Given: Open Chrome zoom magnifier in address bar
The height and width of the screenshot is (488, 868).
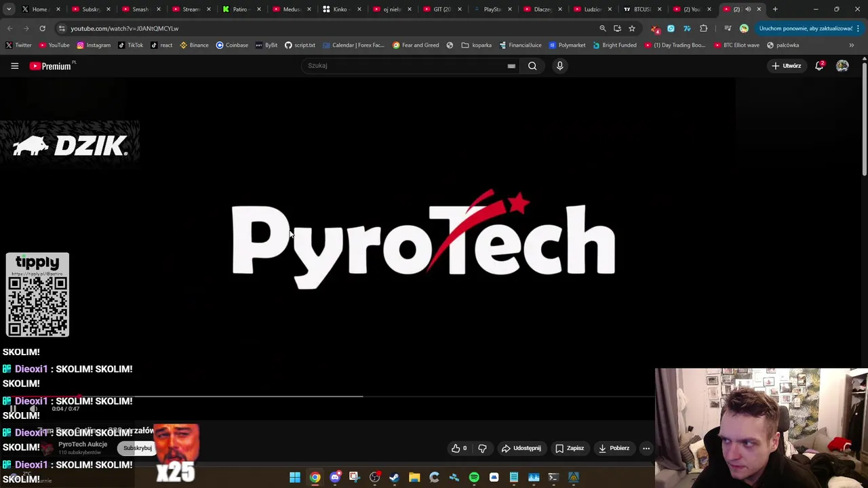Looking at the screenshot, I should click(602, 28).
